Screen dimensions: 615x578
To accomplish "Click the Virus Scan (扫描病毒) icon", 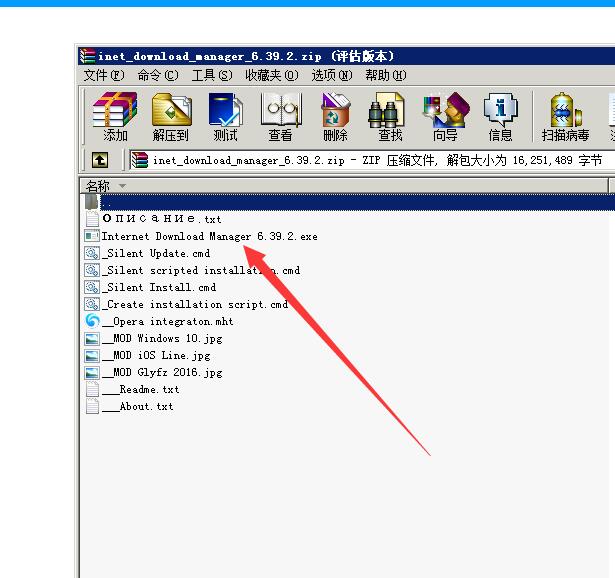I will [565, 117].
